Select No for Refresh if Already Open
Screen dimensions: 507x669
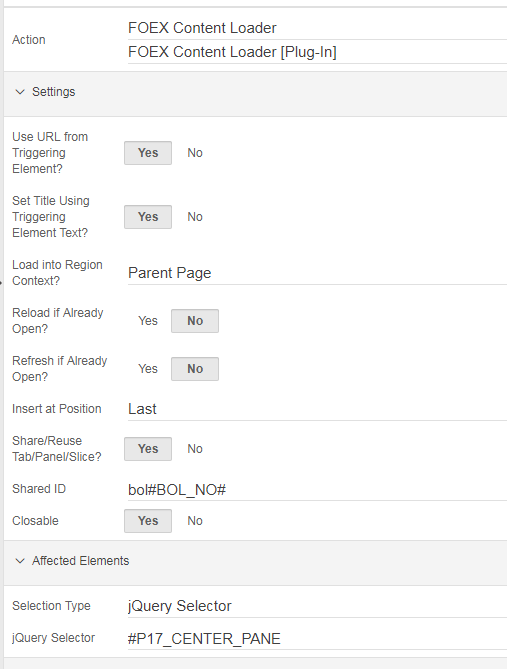(195, 369)
